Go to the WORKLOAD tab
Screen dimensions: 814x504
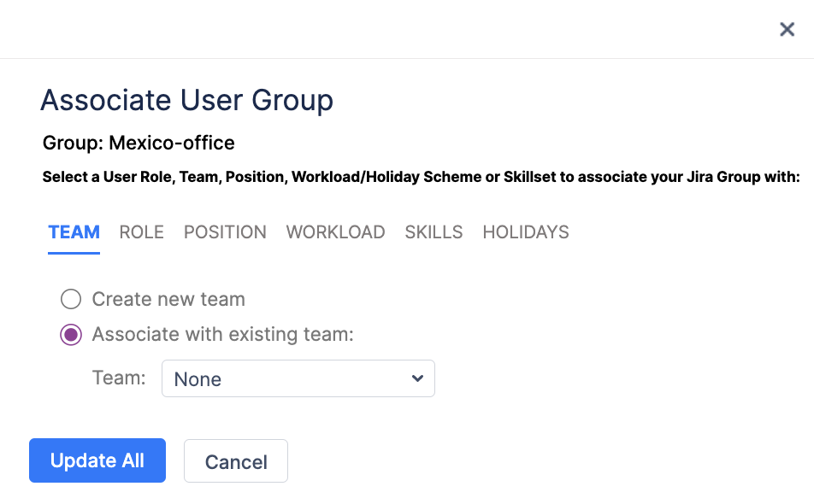(x=335, y=232)
